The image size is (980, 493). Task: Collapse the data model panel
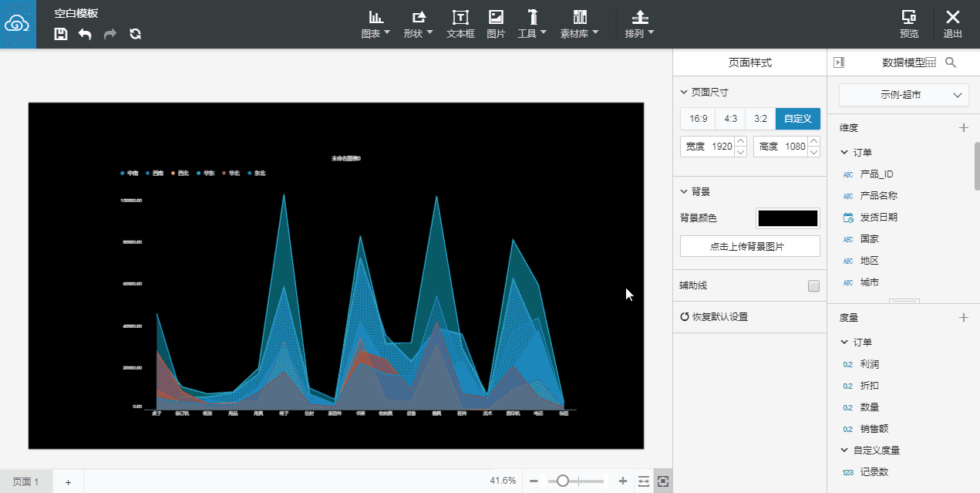[x=839, y=62]
